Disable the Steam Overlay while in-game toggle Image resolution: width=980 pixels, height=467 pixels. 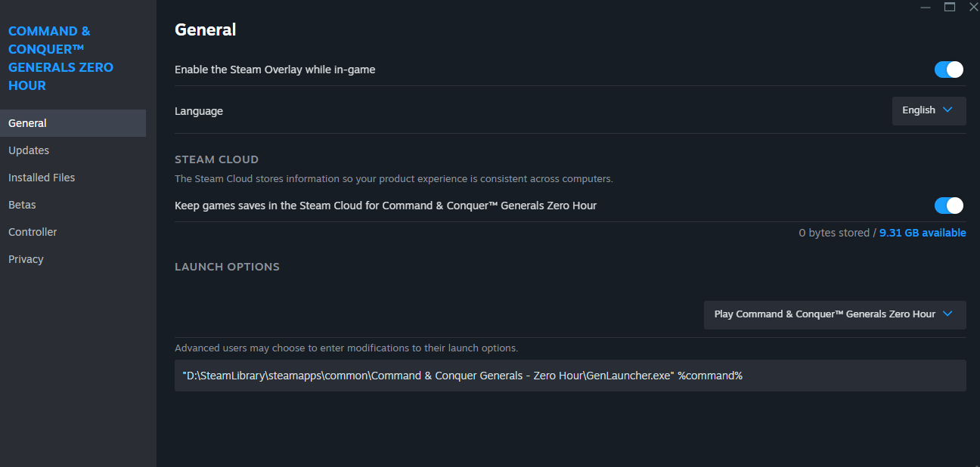[x=949, y=70]
